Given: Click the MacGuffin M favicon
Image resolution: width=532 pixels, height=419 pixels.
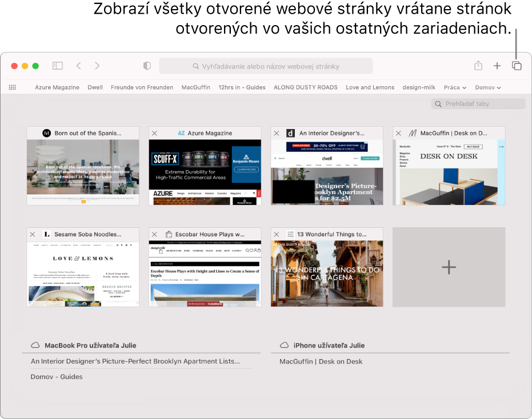Looking at the screenshot, I should pyautogui.click(x=412, y=133).
